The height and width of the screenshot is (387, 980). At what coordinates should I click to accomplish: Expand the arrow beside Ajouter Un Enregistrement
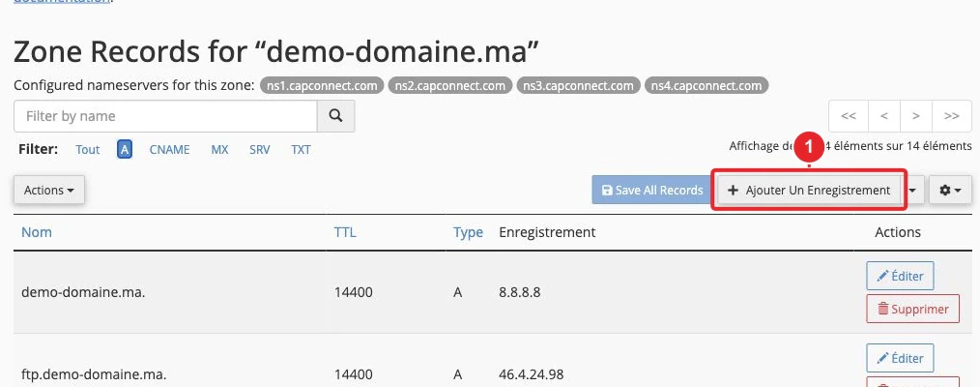913,190
